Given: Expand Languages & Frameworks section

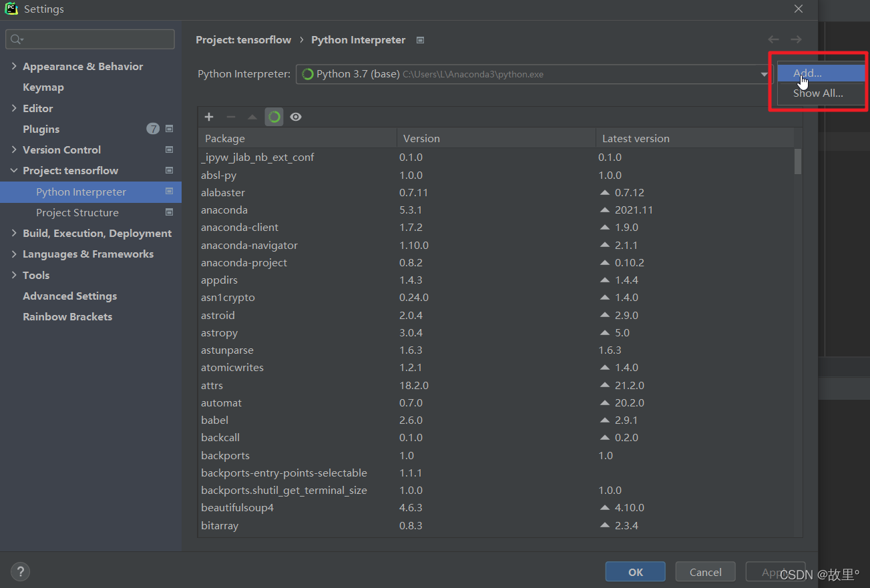Looking at the screenshot, I should click(x=14, y=254).
